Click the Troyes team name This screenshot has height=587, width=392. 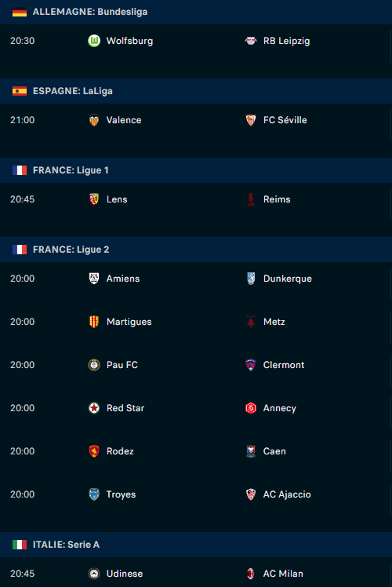pyautogui.click(x=121, y=494)
